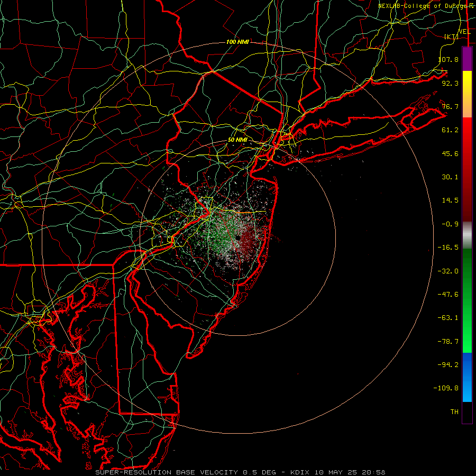Click the -32.0 velocity scale value
This screenshot has width=476, height=476.
448,271
